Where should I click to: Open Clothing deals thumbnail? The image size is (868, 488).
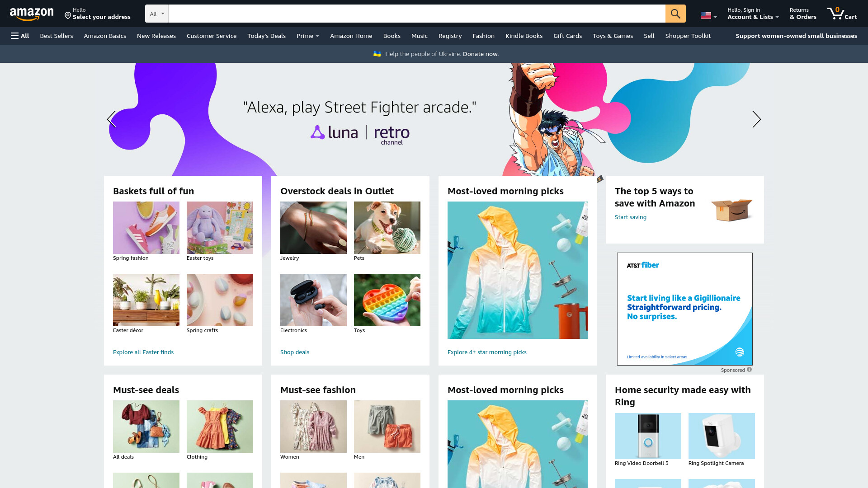[x=220, y=427]
